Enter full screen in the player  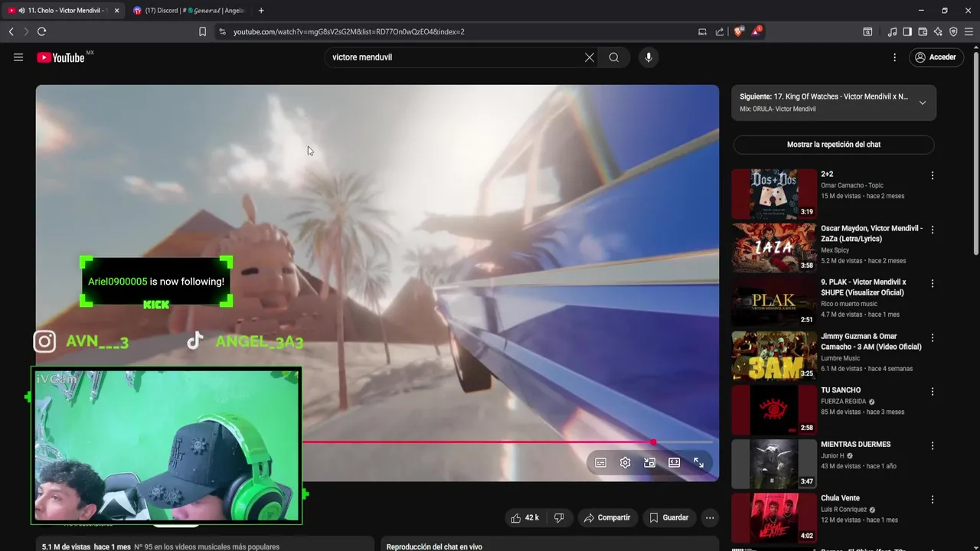point(699,462)
